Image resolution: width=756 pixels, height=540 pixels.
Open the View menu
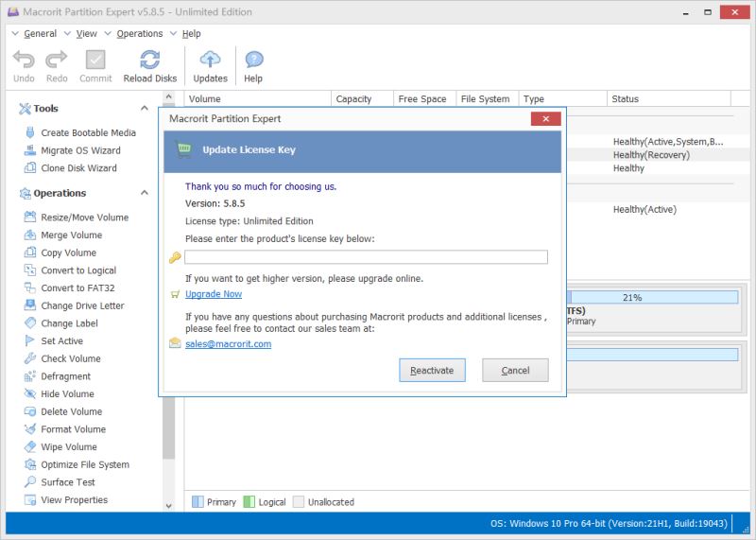click(86, 34)
